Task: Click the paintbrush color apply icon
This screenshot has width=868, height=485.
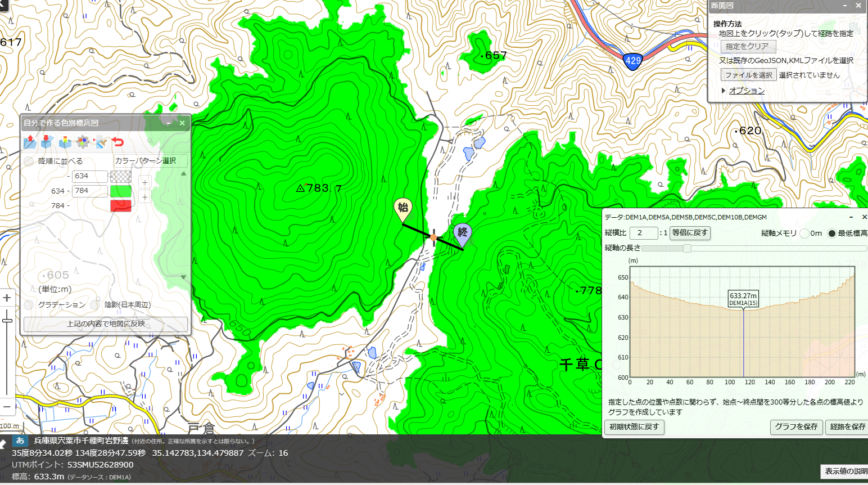Action: [101, 142]
